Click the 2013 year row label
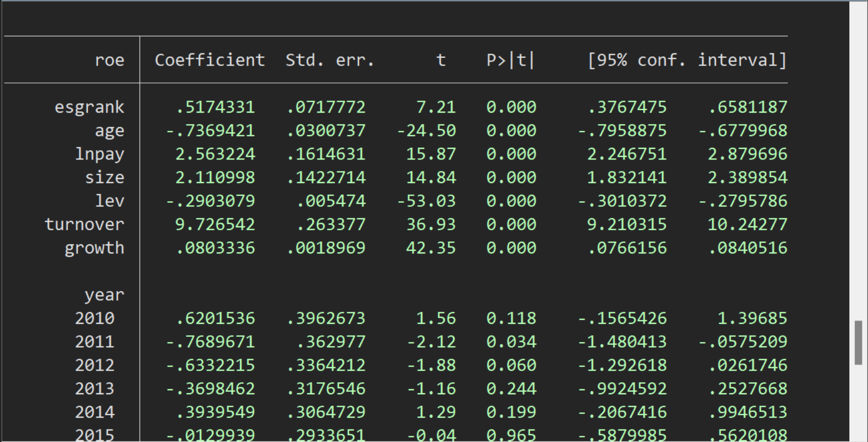 94,389
